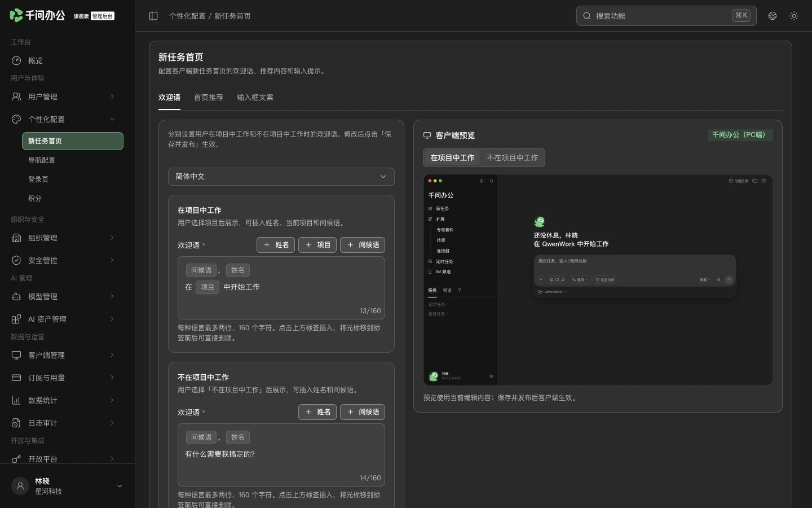
Task: Expand the 安全管控 chevron
Action: click(x=112, y=260)
